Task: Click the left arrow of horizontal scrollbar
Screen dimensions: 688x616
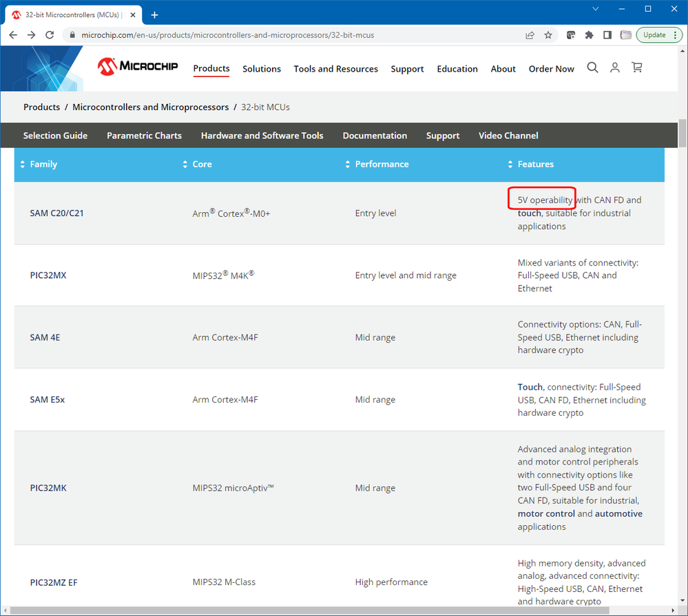Action: 5,610
